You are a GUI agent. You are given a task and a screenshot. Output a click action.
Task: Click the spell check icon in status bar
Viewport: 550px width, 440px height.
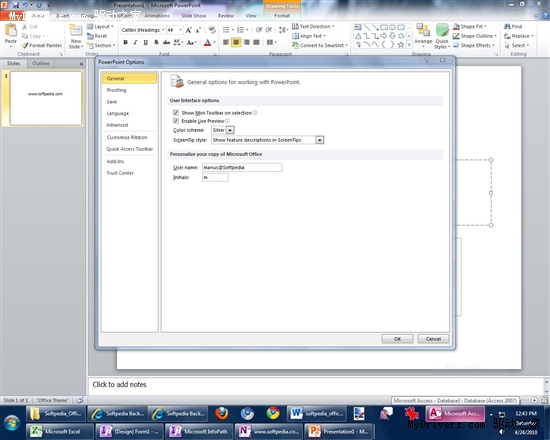pyautogui.click(x=80, y=400)
